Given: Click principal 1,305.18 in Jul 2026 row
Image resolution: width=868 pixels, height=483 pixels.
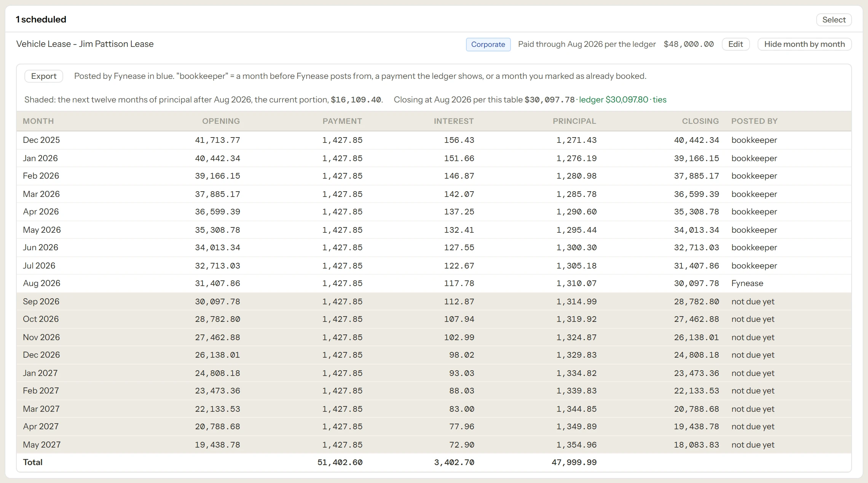Looking at the screenshot, I should [x=576, y=266].
